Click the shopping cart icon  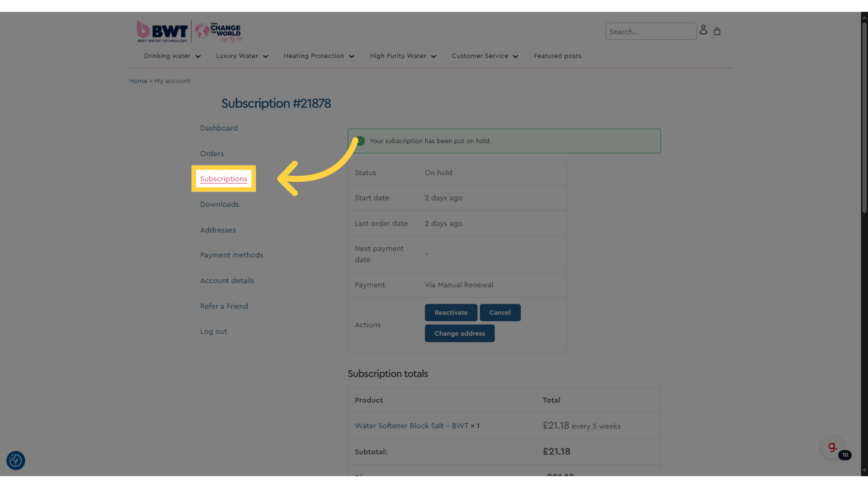click(717, 31)
